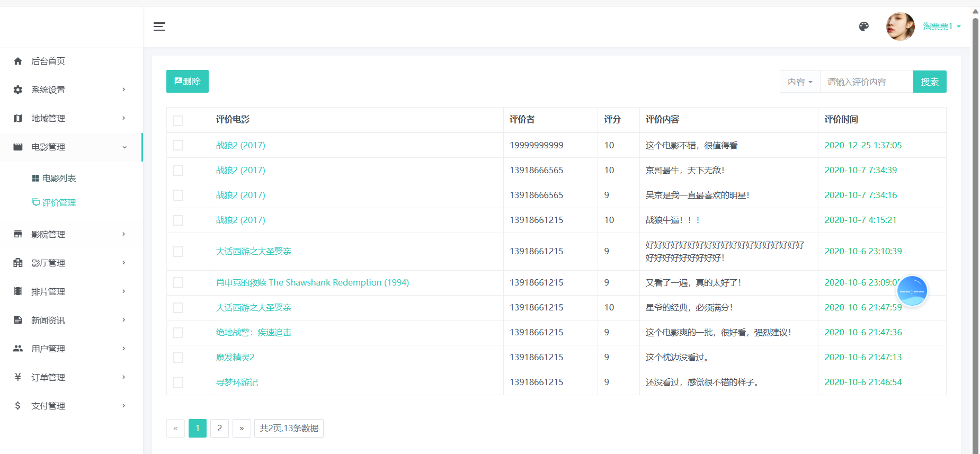Check the box for review by 19999999999
This screenshot has width=980, height=454.
coord(178,145)
